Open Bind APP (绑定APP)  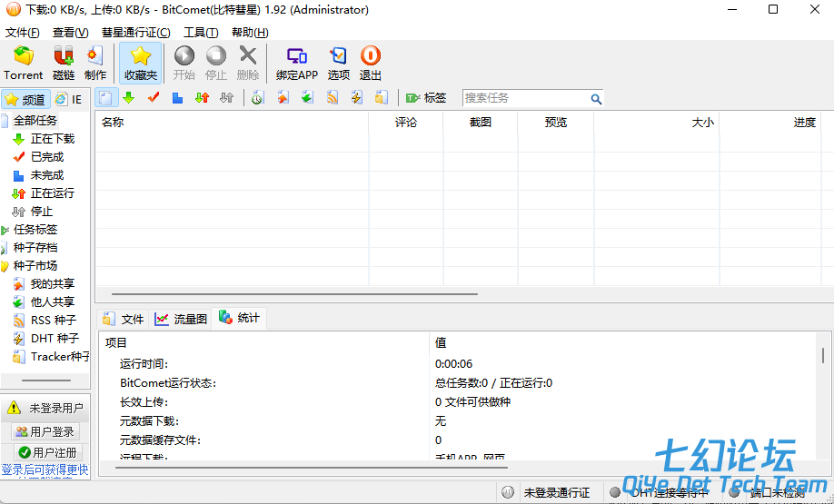pyautogui.click(x=297, y=64)
